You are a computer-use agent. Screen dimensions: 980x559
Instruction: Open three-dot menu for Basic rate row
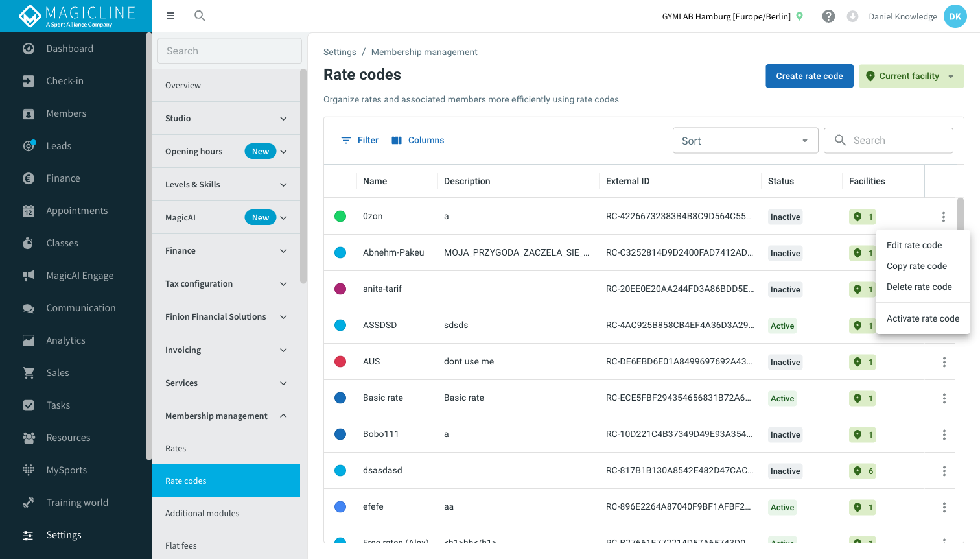pos(944,398)
